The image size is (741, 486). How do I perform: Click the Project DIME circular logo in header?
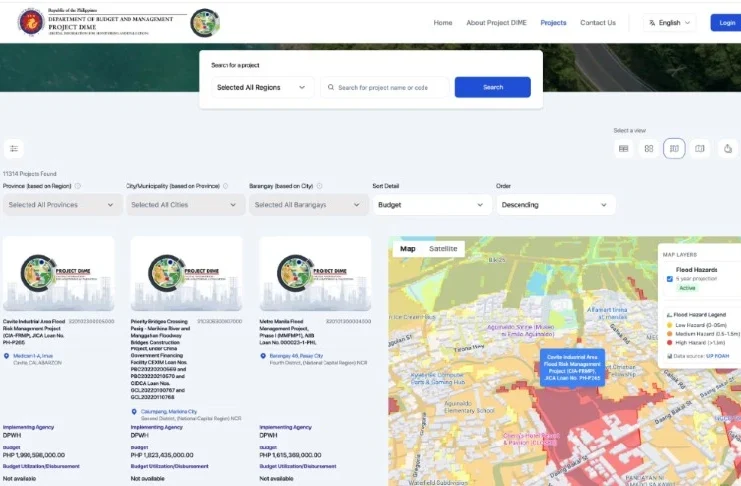click(205, 23)
